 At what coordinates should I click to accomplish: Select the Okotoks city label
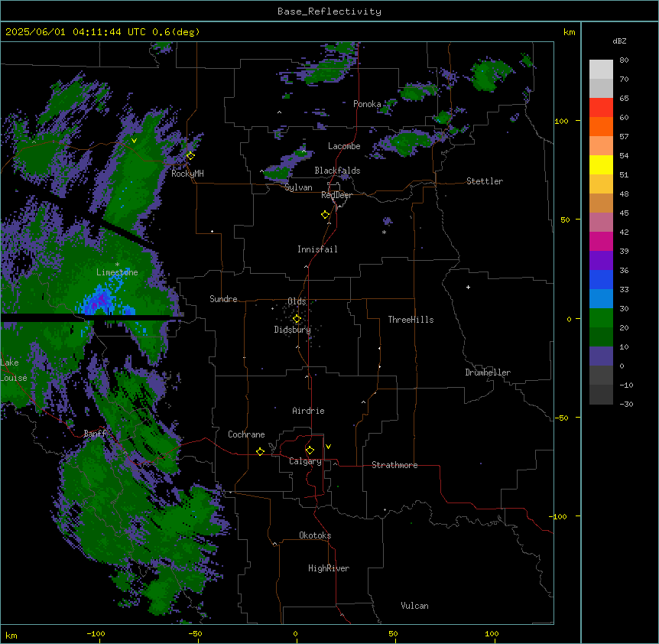pyautogui.click(x=315, y=535)
